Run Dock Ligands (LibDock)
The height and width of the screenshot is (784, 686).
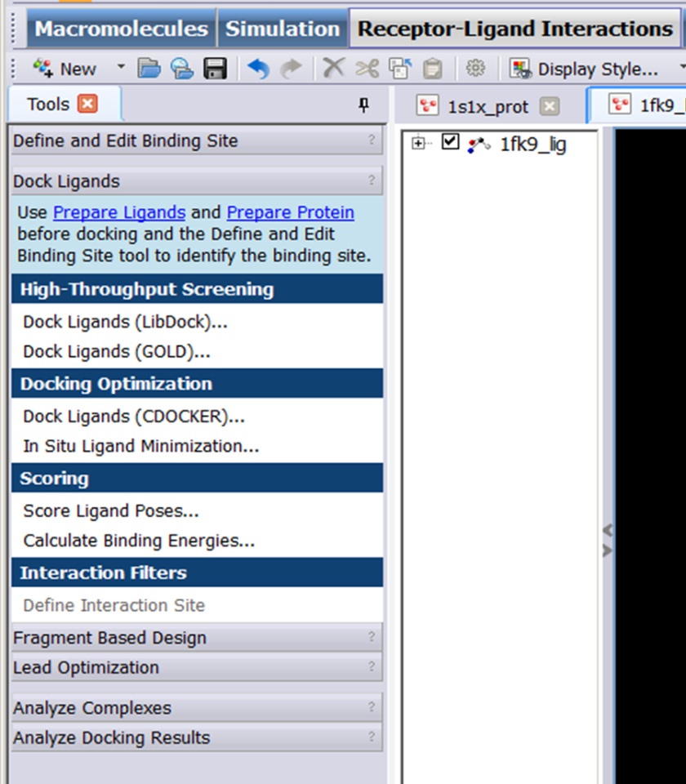[126, 322]
